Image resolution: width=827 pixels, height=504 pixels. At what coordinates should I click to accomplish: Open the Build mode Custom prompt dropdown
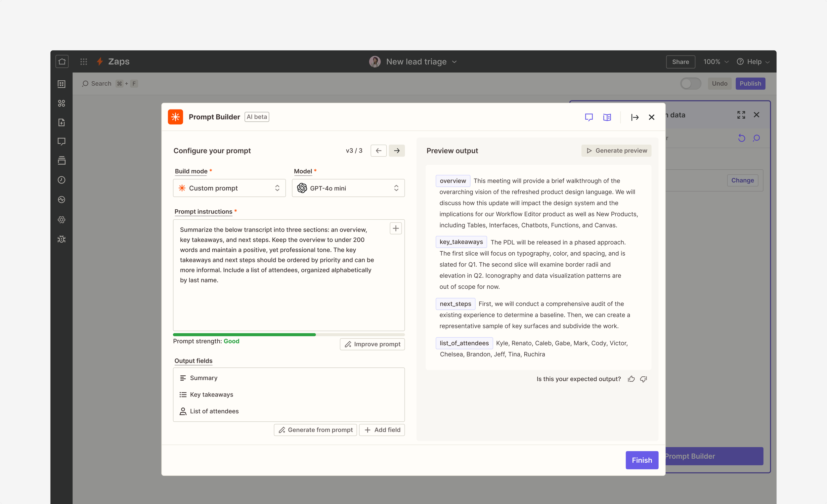point(229,188)
